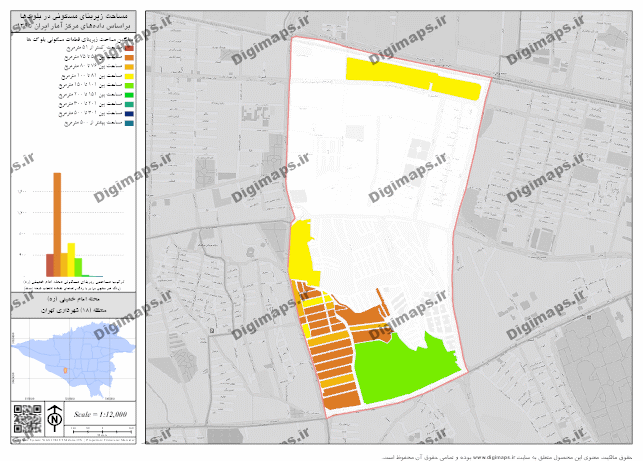Click the amber legend swatch (76 to 80 sqm)

[129, 67]
